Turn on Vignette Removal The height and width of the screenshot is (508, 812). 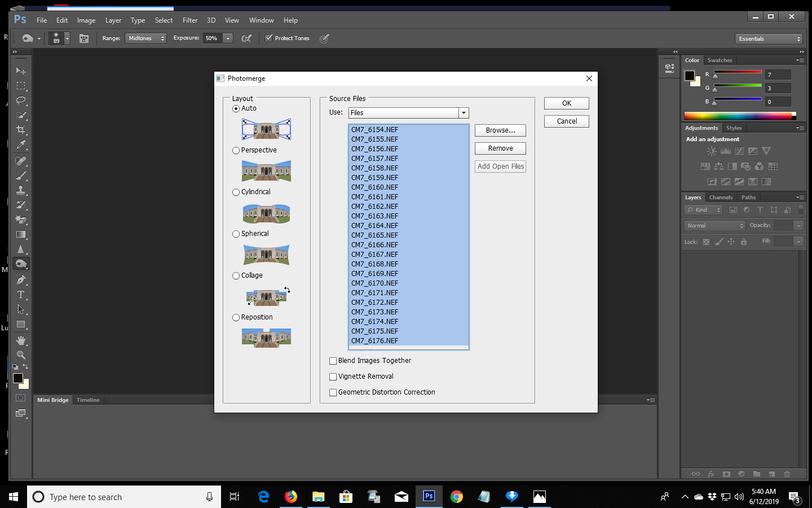coord(333,376)
